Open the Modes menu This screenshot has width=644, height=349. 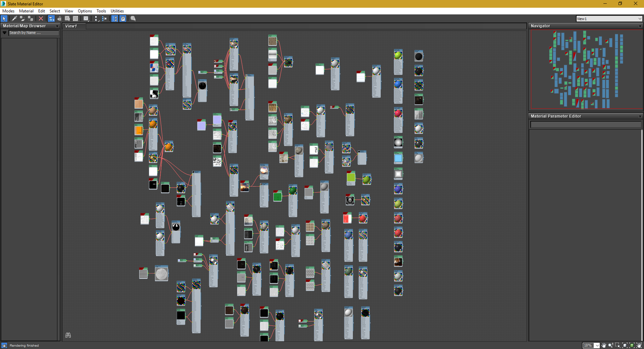point(8,11)
